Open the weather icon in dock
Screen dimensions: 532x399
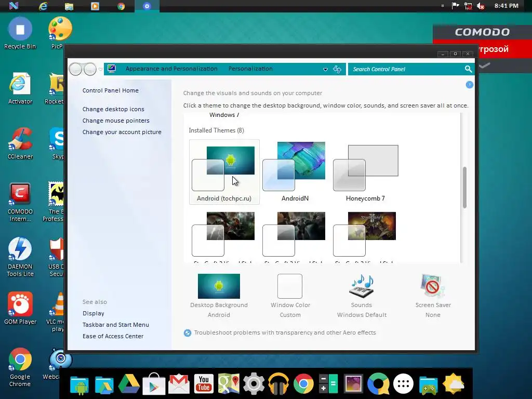coord(453,384)
